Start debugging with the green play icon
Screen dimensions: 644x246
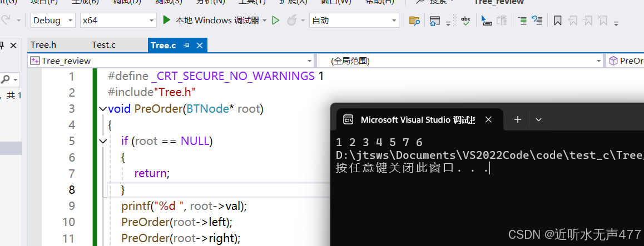click(x=166, y=20)
